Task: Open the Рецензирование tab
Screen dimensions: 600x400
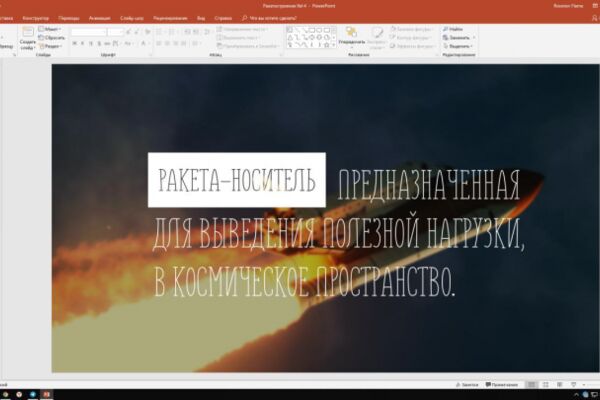Action: click(170, 18)
